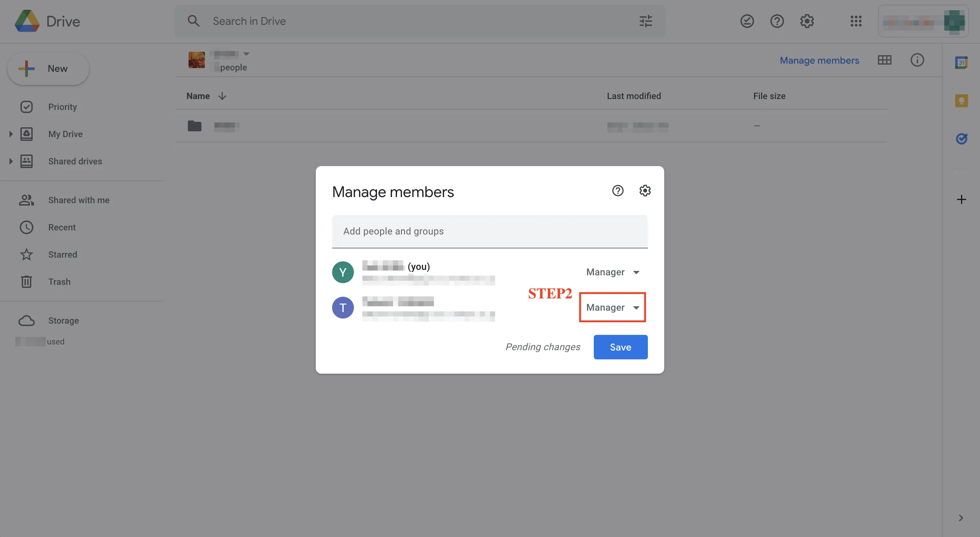This screenshot has width=980, height=537.
Task: Click ready for offline status icon
Action: 747,21
